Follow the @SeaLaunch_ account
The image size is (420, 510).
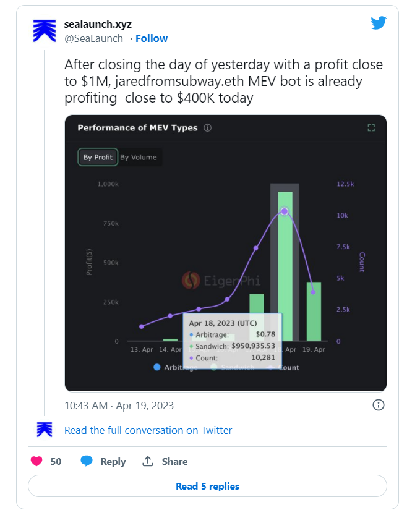tap(152, 38)
